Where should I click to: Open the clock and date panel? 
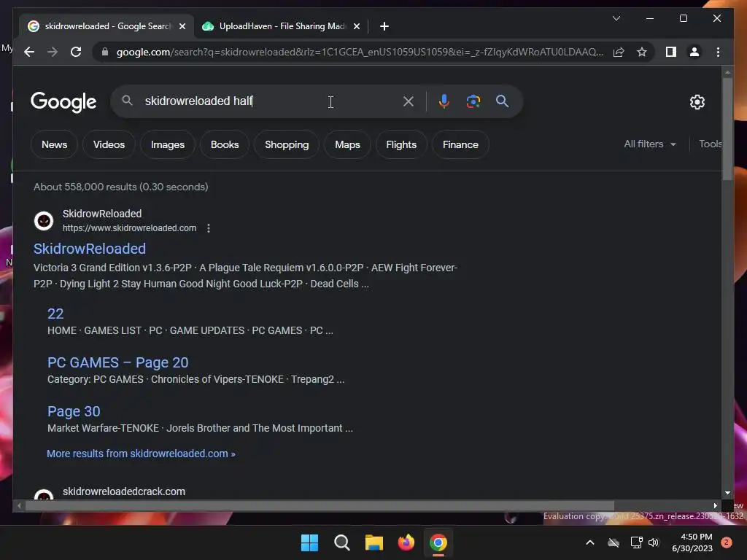[x=692, y=542]
